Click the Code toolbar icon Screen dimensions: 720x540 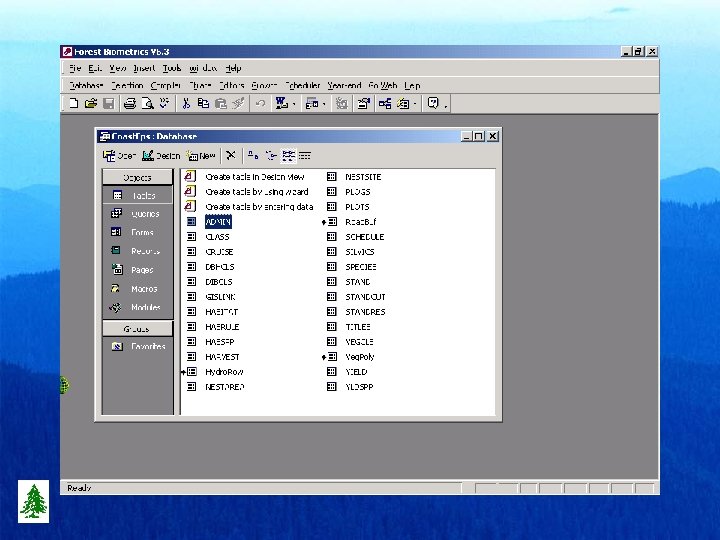click(x=342, y=103)
